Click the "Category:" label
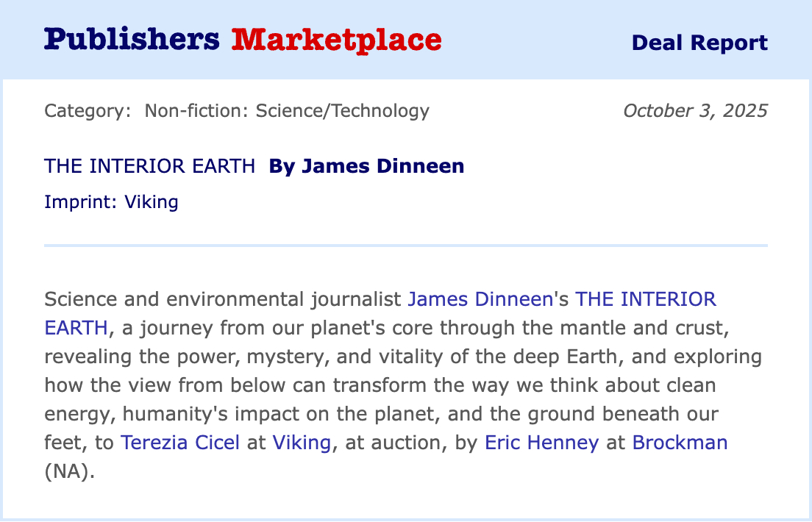The height and width of the screenshot is (522, 812). (88, 111)
